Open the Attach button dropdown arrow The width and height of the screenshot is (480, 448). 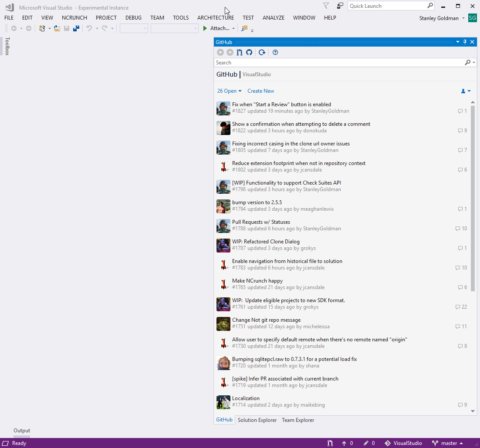[x=233, y=28]
